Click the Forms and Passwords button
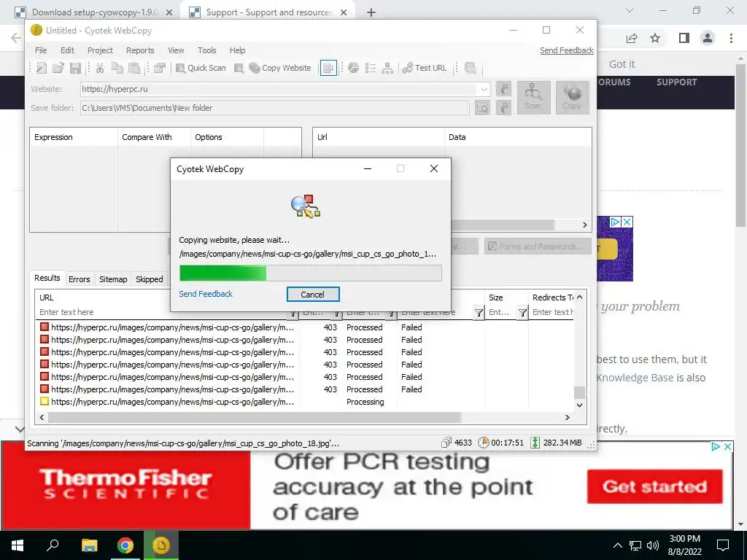Screen dimensions: 747x560 (538, 246)
